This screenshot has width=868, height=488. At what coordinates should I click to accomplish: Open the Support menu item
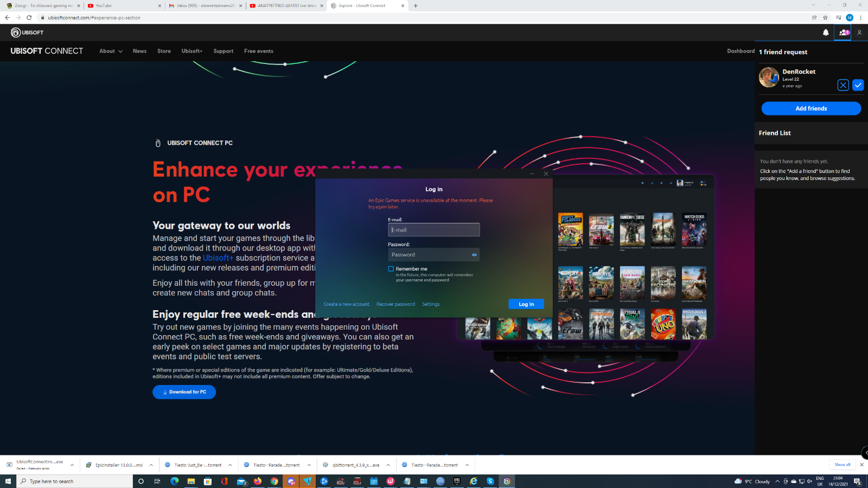tap(224, 51)
